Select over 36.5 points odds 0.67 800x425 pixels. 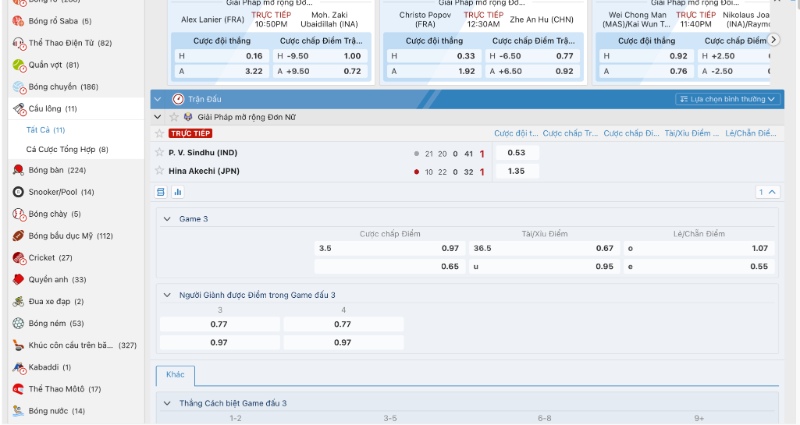tap(544, 248)
